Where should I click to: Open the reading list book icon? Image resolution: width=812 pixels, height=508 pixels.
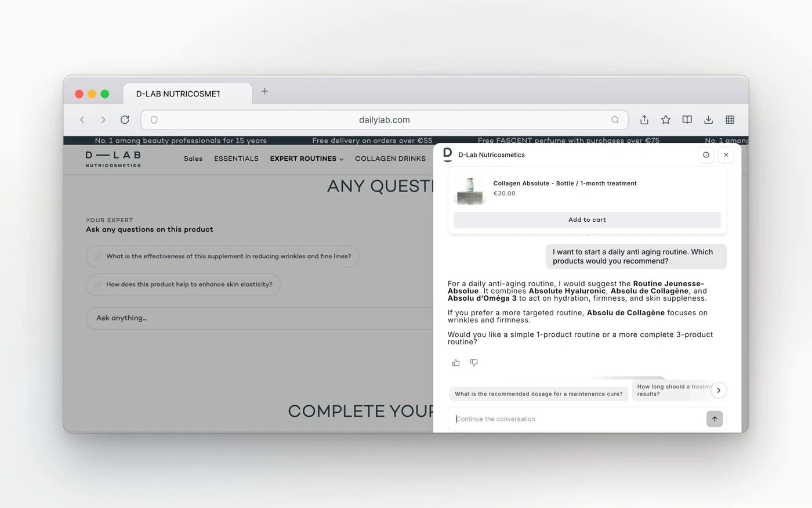coord(687,120)
